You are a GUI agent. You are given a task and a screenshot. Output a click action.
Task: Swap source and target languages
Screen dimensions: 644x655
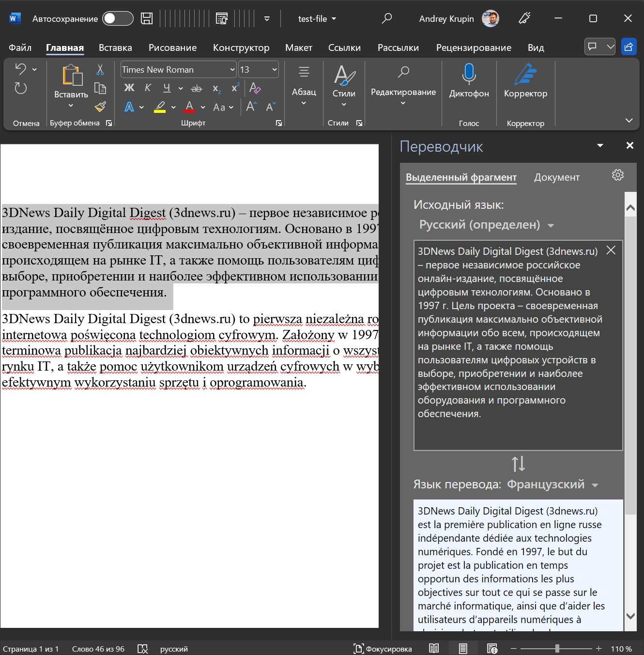(x=518, y=464)
